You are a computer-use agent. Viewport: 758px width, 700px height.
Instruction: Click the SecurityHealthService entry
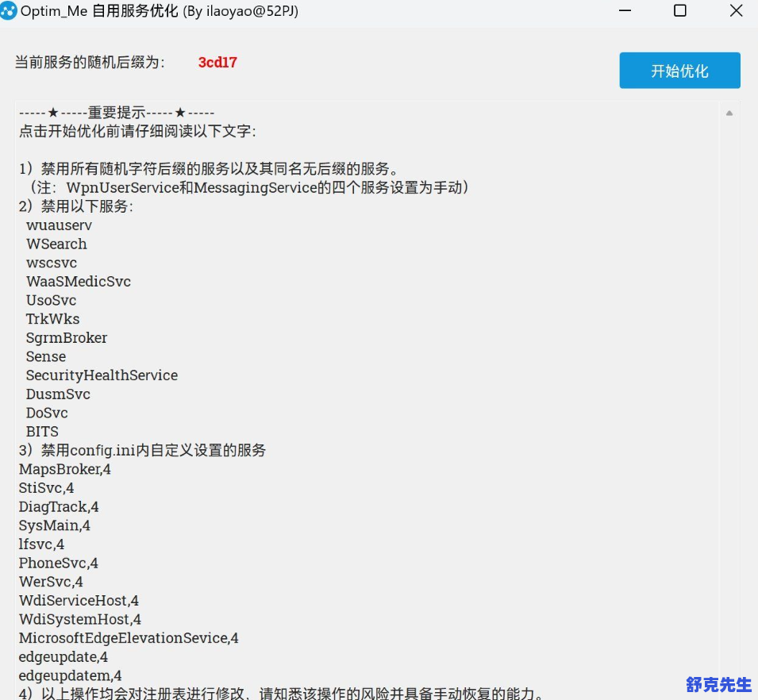[x=102, y=375]
